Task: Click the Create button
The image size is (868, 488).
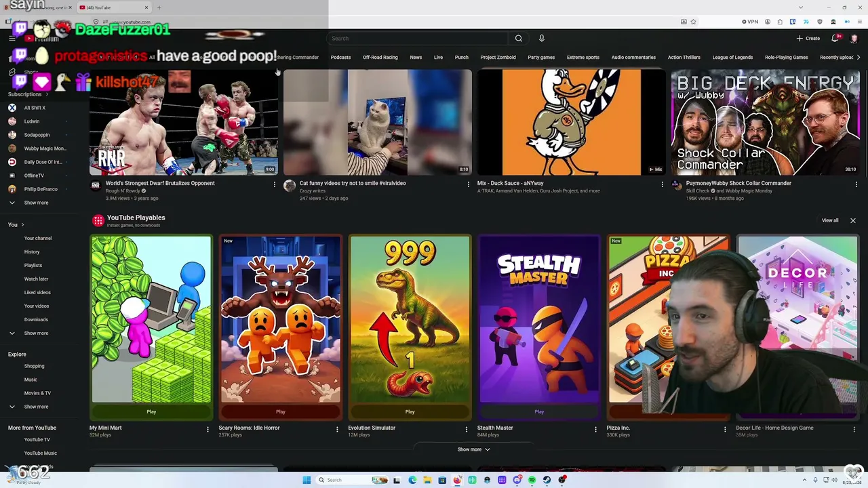Action: click(x=808, y=39)
